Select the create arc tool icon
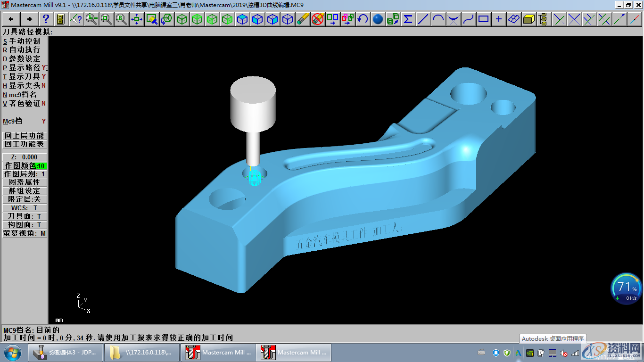Image resolution: width=644 pixels, height=362 pixels. (x=438, y=19)
